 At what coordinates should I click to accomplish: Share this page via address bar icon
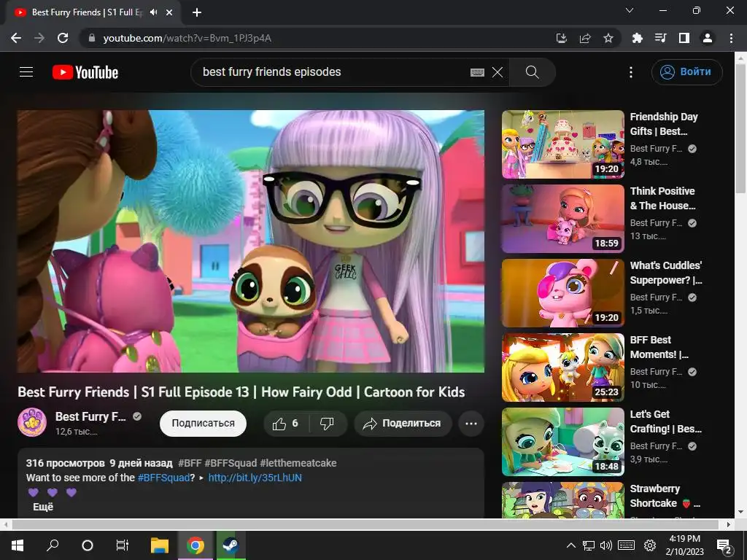point(585,38)
